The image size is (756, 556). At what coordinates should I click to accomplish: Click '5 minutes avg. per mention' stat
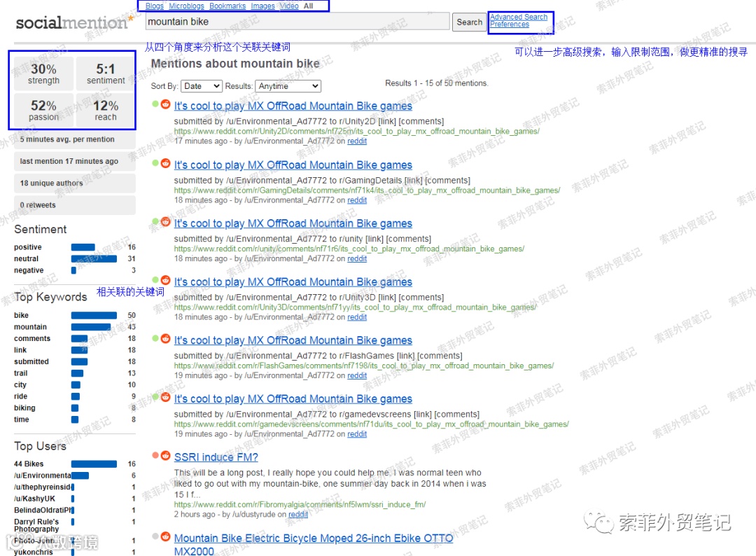(x=75, y=139)
